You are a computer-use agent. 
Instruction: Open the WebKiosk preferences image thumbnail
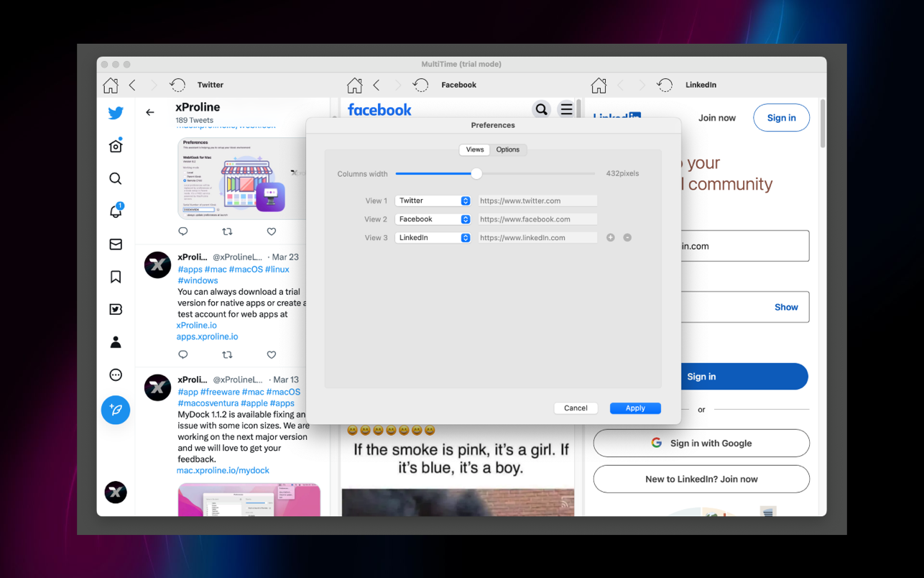(242, 178)
